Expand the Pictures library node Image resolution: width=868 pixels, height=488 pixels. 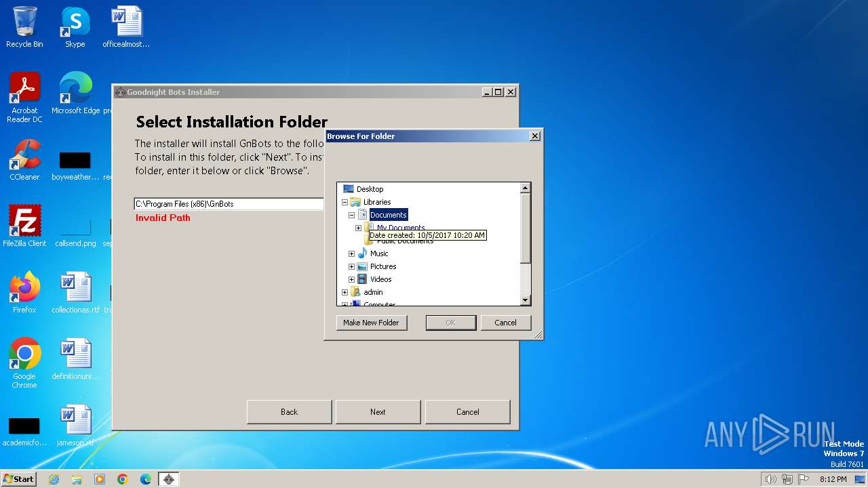point(351,266)
